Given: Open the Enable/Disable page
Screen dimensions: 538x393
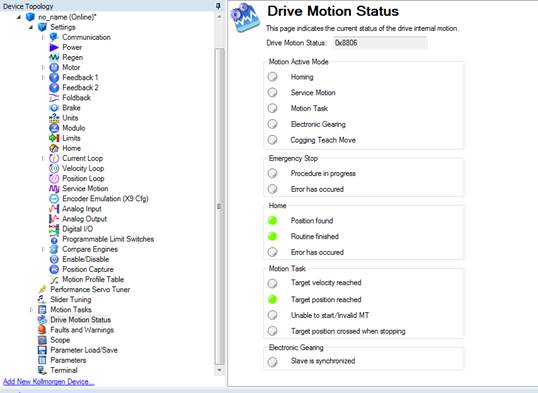Looking at the screenshot, I should pyautogui.click(x=86, y=259).
